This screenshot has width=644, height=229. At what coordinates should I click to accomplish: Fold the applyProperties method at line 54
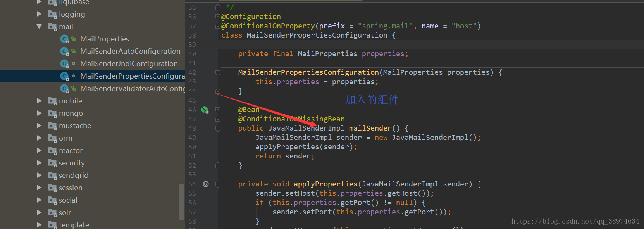tap(218, 184)
